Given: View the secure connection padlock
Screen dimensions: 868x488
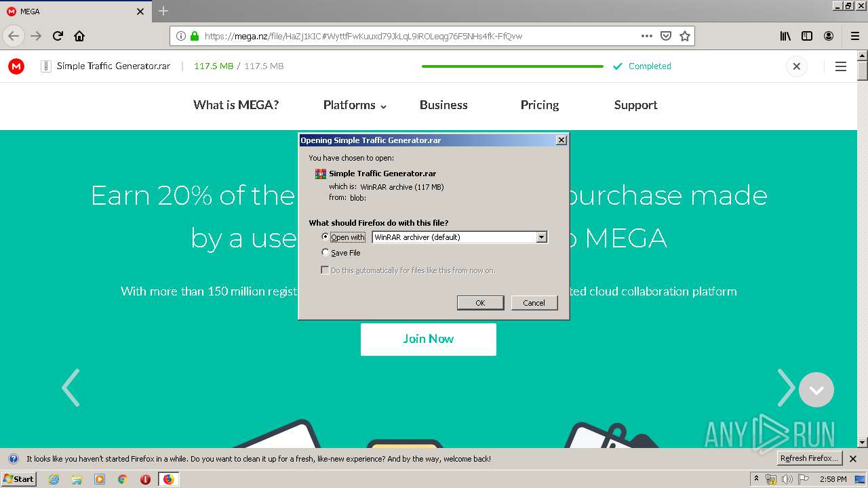Looking at the screenshot, I should coord(195,36).
